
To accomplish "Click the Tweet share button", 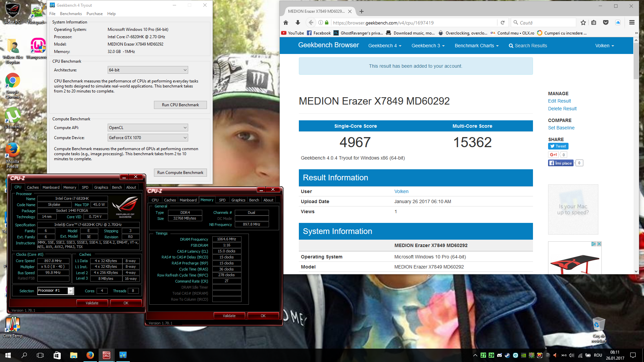I will click(x=558, y=146).
